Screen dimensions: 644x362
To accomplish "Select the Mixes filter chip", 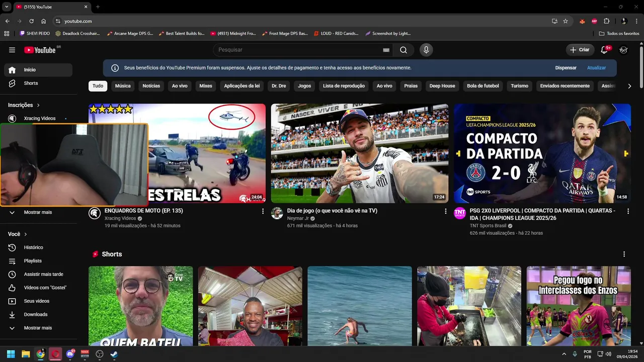I will tap(206, 86).
